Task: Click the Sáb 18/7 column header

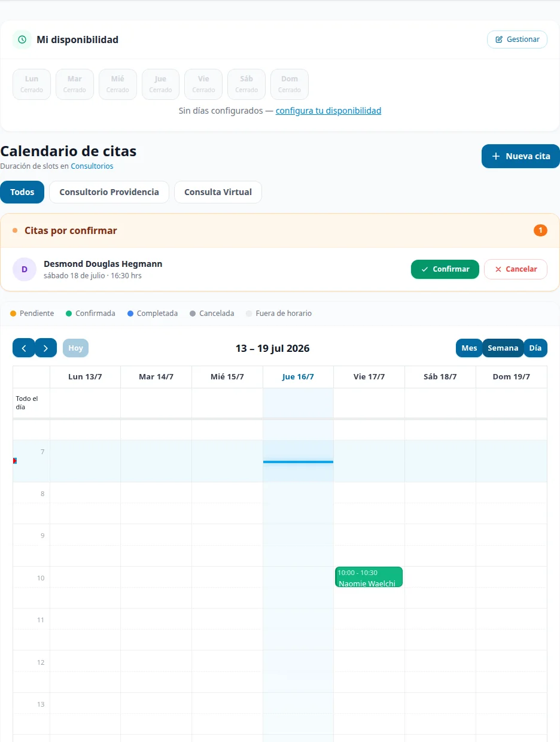Action: click(x=440, y=377)
